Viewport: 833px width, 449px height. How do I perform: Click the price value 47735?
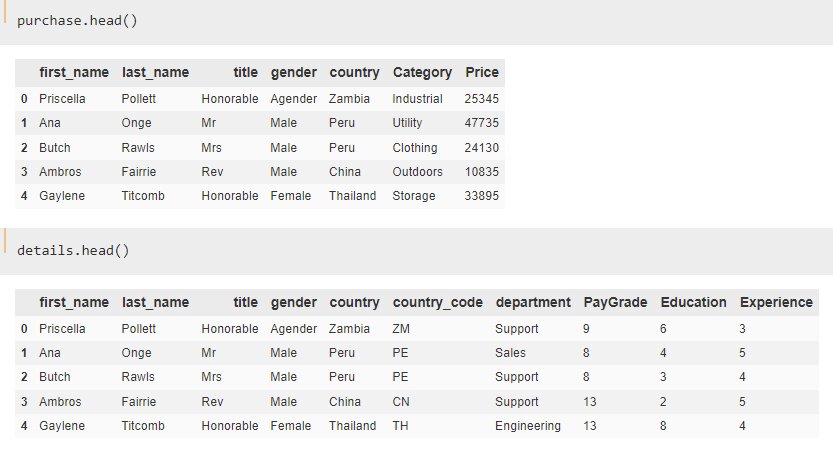482,123
